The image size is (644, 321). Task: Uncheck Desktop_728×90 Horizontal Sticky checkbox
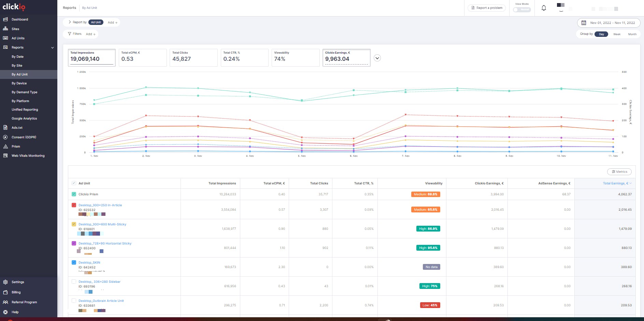(x=74, y=243)
